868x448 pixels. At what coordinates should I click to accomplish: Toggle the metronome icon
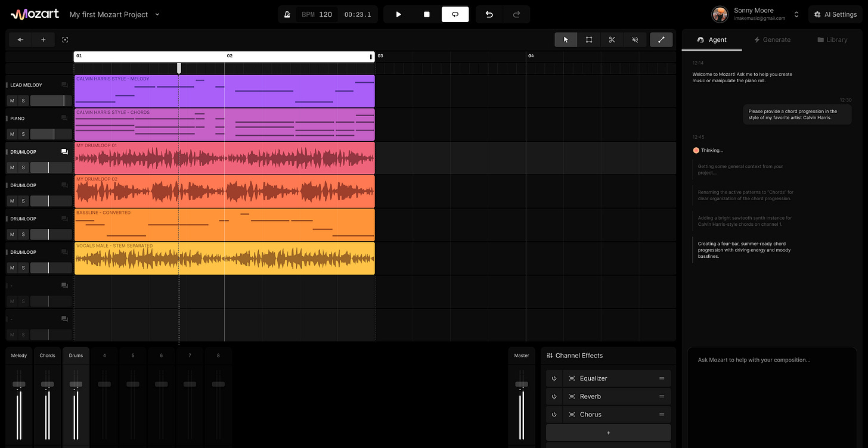pos(287,14)
